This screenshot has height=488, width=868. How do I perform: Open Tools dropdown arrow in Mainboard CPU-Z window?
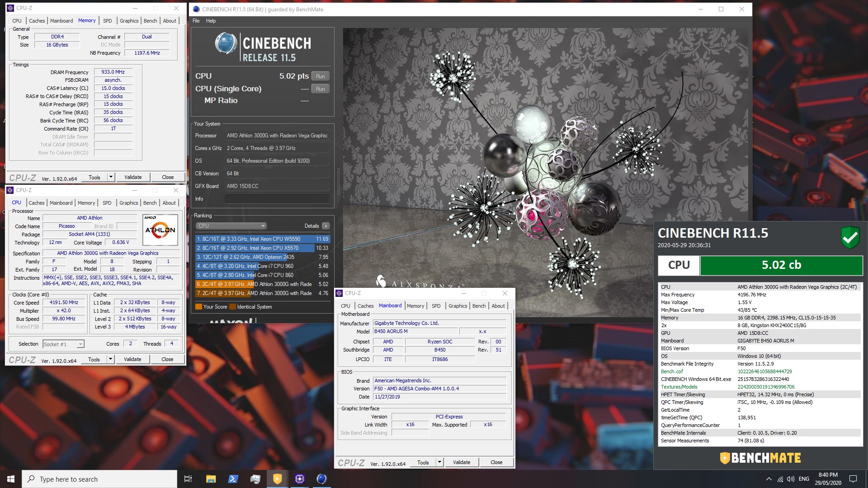439,462
